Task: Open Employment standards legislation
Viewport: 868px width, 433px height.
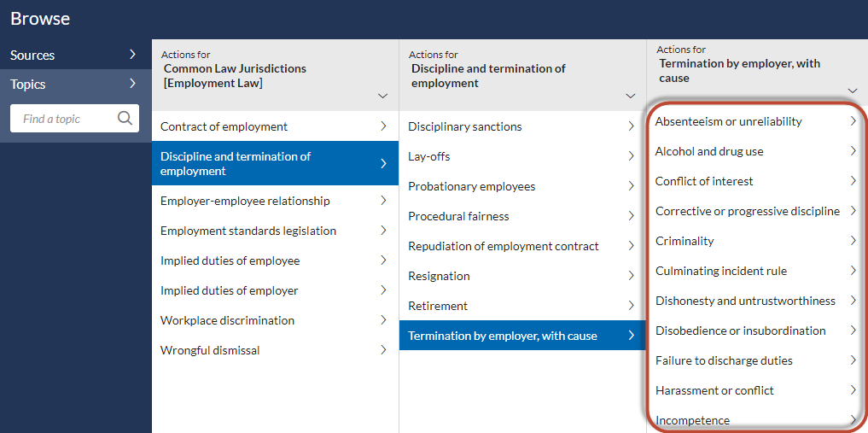Action: 275,231
